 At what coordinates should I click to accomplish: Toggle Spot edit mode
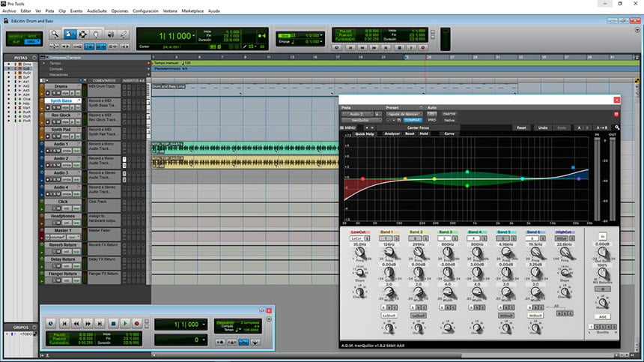point(32,36)
